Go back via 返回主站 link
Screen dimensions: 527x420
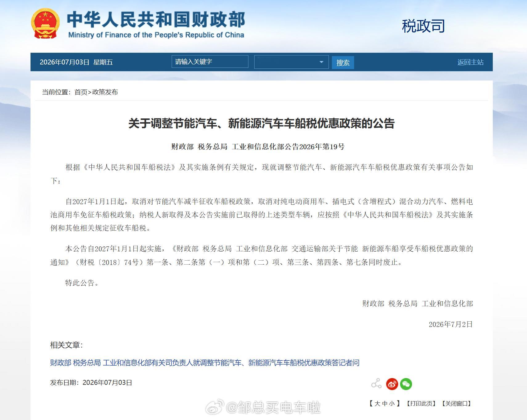pos(470,62)
